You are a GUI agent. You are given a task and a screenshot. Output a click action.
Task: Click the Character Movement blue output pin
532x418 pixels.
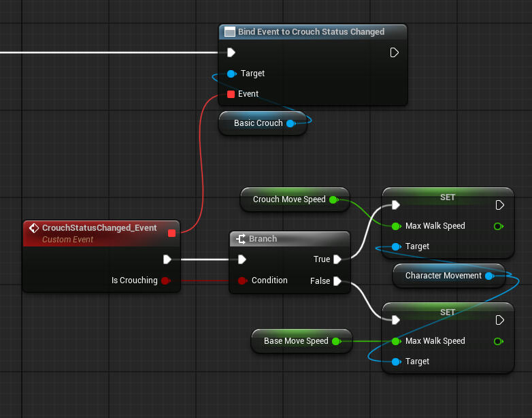pyautogui.click(x=488, y=276)
